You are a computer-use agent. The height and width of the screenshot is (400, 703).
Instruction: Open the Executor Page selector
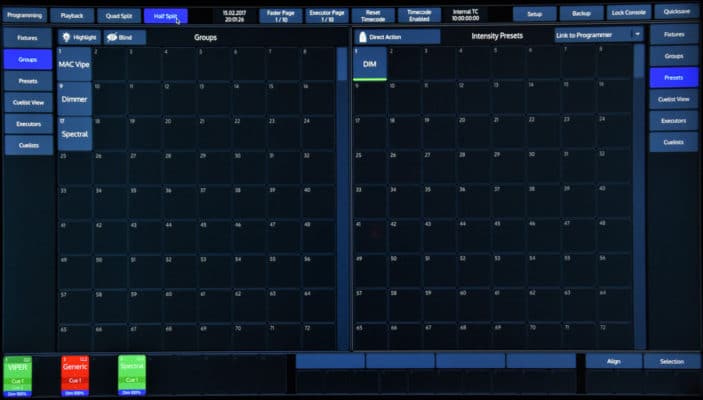(x=327, y=15)
